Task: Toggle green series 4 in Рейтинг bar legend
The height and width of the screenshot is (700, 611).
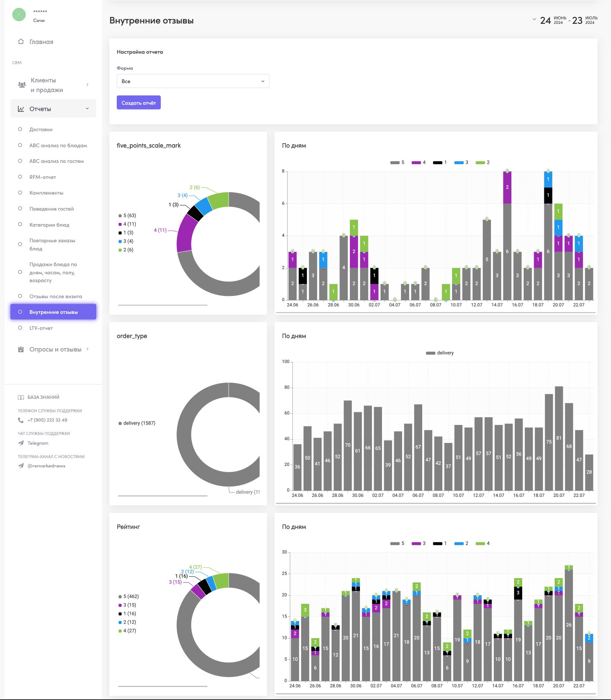Action: click(x=483, y=543)
